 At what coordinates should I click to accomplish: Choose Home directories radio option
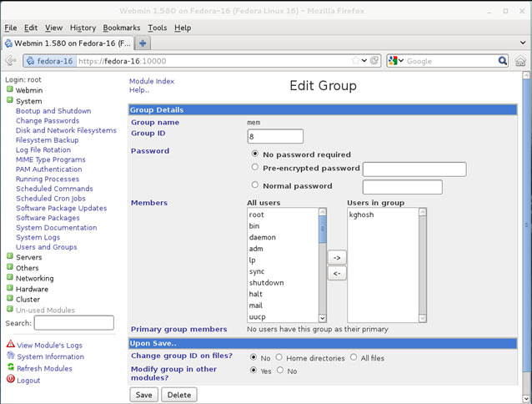pos(279,357)
